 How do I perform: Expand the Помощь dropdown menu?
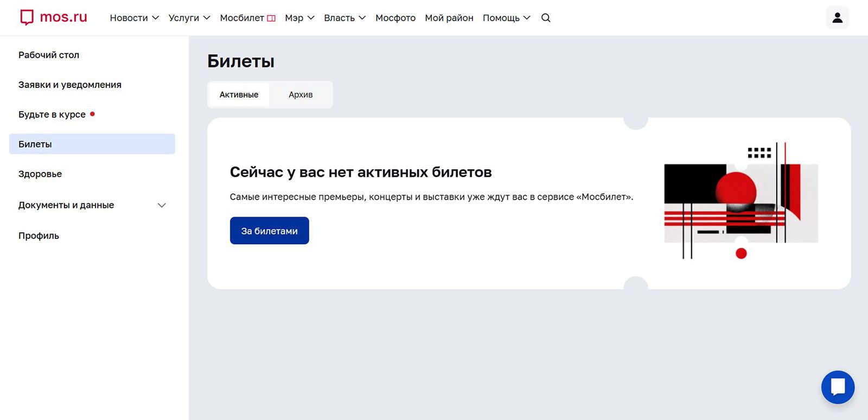point(506,18)
